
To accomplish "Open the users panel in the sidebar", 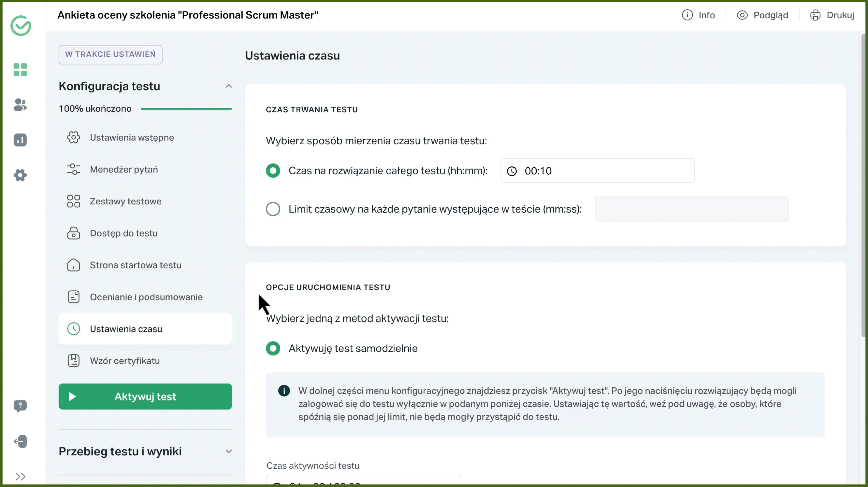I will [x=20, y=105].
